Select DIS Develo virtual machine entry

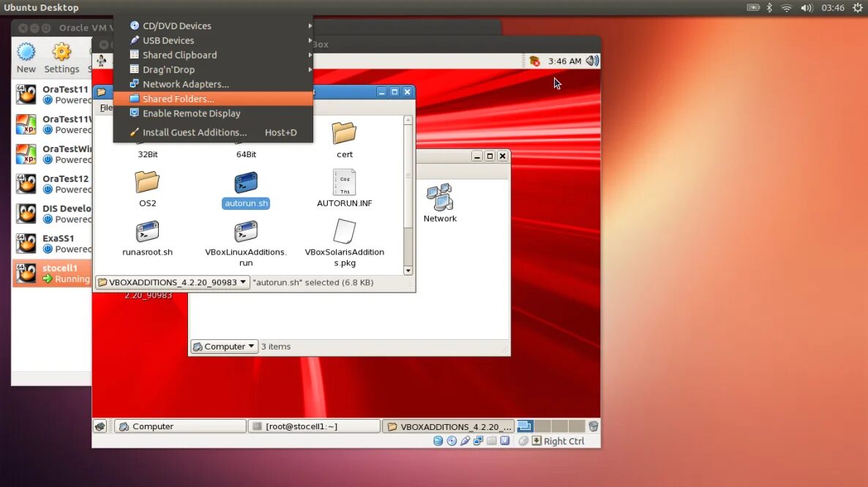point(53,214)
